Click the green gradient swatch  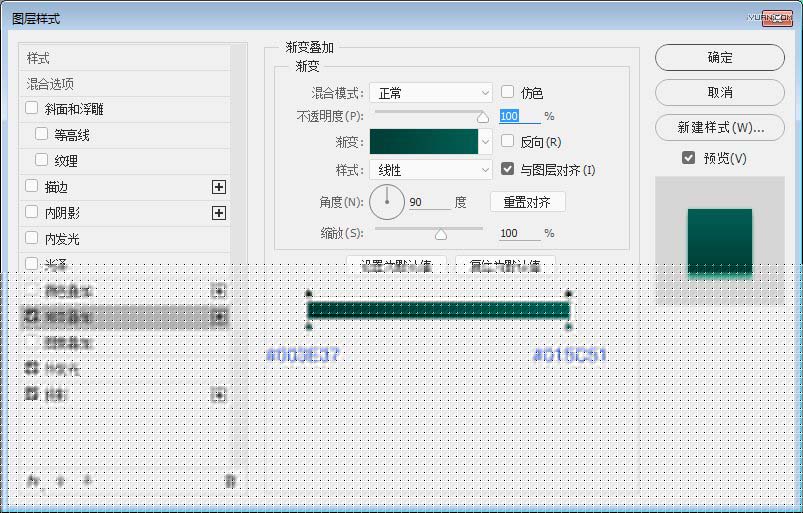(x=423, y=143)
